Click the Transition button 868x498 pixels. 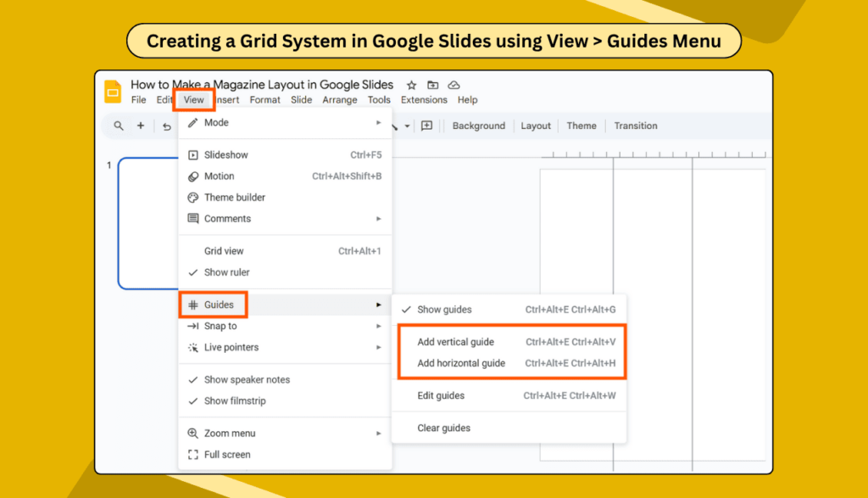(x=635, y=126)
